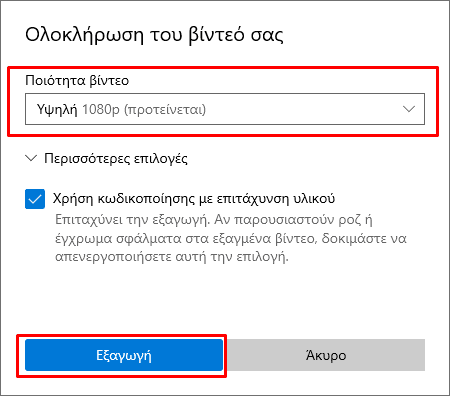The width and height of the screenshot is (450, 396).
Task: Toggle the blue checkmark box
Action: coord(35,199)
